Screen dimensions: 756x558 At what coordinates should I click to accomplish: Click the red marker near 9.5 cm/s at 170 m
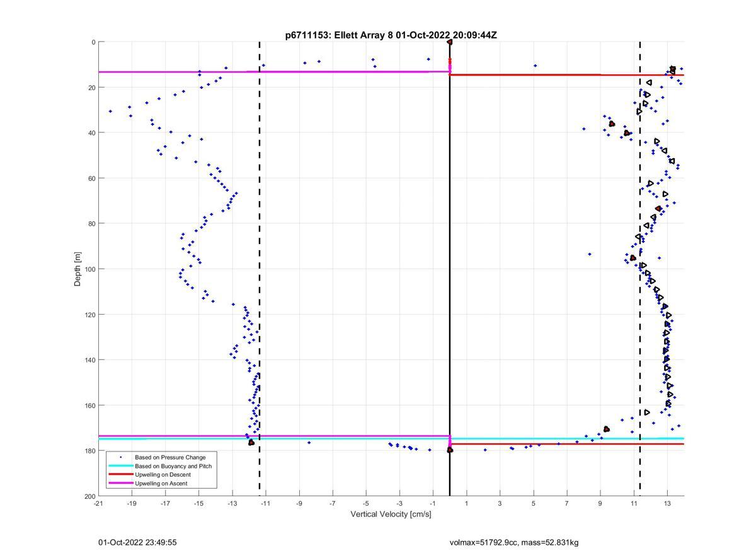(x=607, y=429)
